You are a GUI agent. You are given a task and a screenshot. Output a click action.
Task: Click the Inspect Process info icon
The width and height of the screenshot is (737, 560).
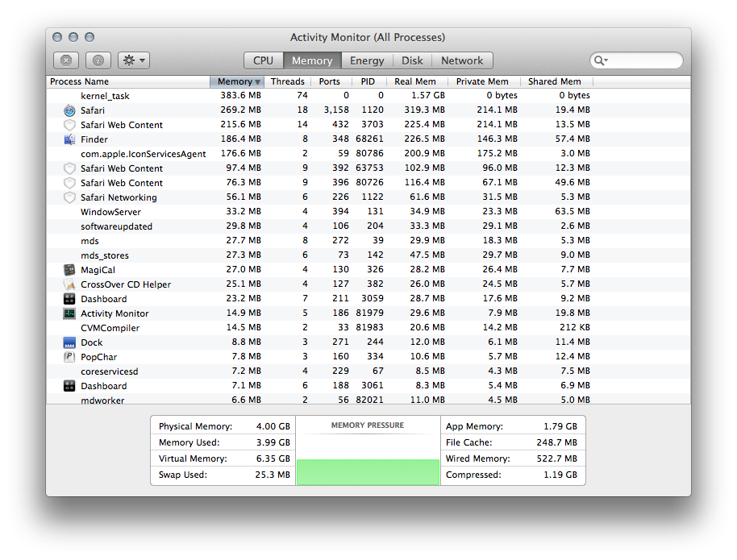pyautogui.click(x=98, y=60)
